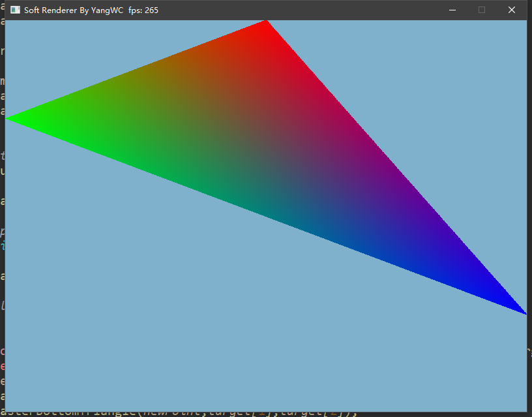This screenshot has width=532, height=417.
Task: Close the Soft Renderer window
Action: [512, 10]
